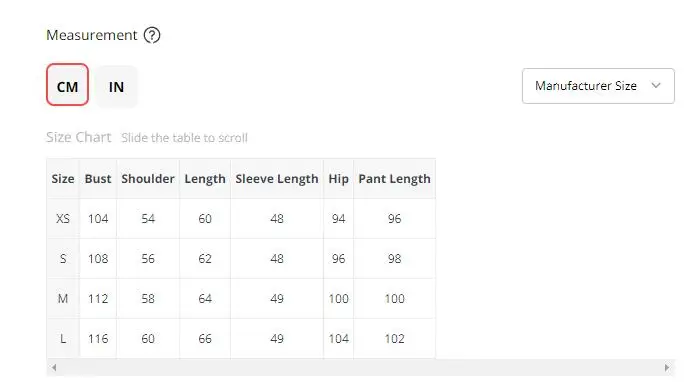684x382 pixels.
Task: Expand the Manufacturer Size chevron arrow
Action: 656,85
